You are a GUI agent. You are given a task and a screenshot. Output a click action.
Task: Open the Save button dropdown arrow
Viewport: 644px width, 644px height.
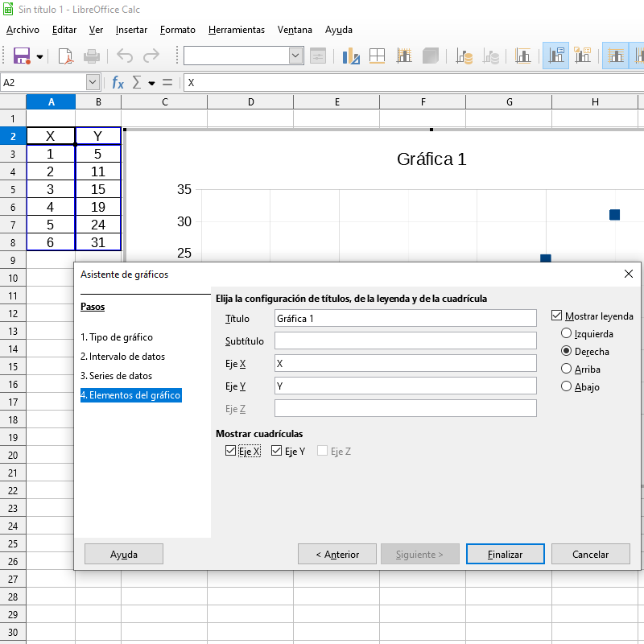(x=39, y=56)
